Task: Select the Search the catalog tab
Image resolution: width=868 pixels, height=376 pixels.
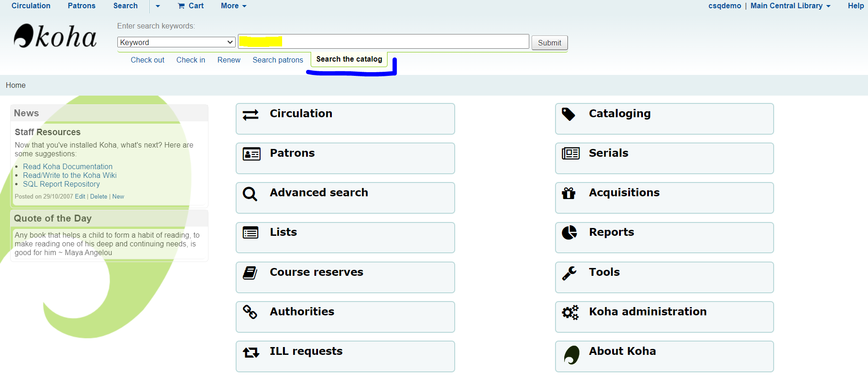Action: pyautogui.click(x=349, y=59)
